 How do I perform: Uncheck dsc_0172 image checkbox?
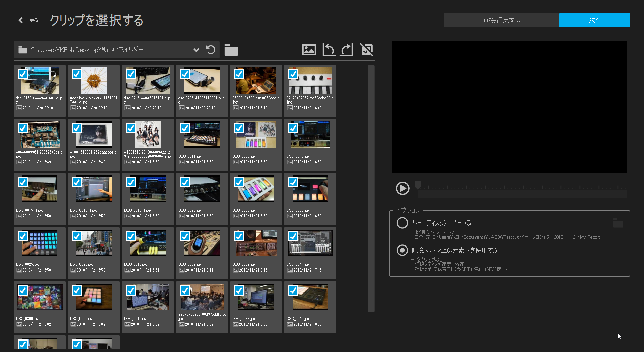click(23, 74)
